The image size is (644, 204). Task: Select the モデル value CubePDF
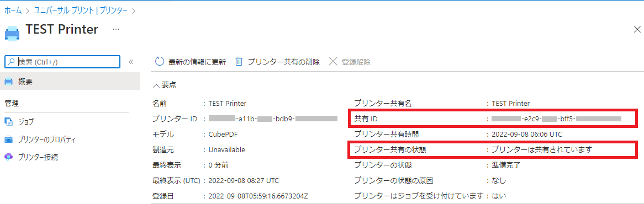[x=223, y=135]
